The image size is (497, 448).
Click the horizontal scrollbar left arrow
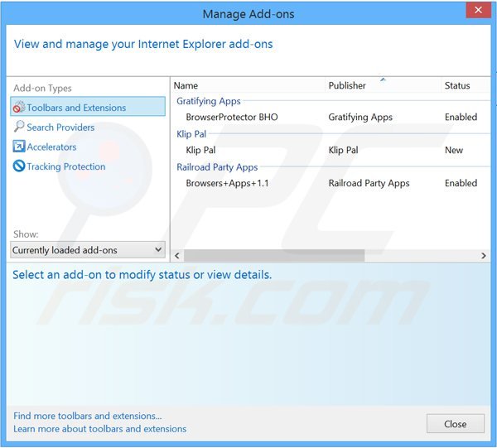click(177, 255)
